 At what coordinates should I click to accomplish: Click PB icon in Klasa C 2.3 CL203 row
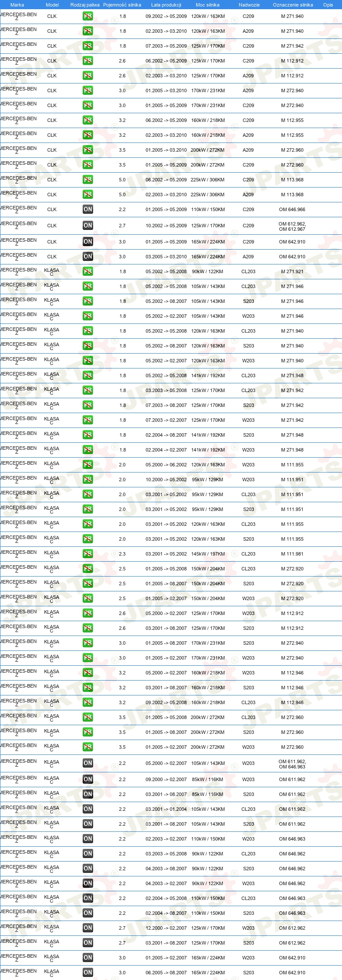[88, 554]
